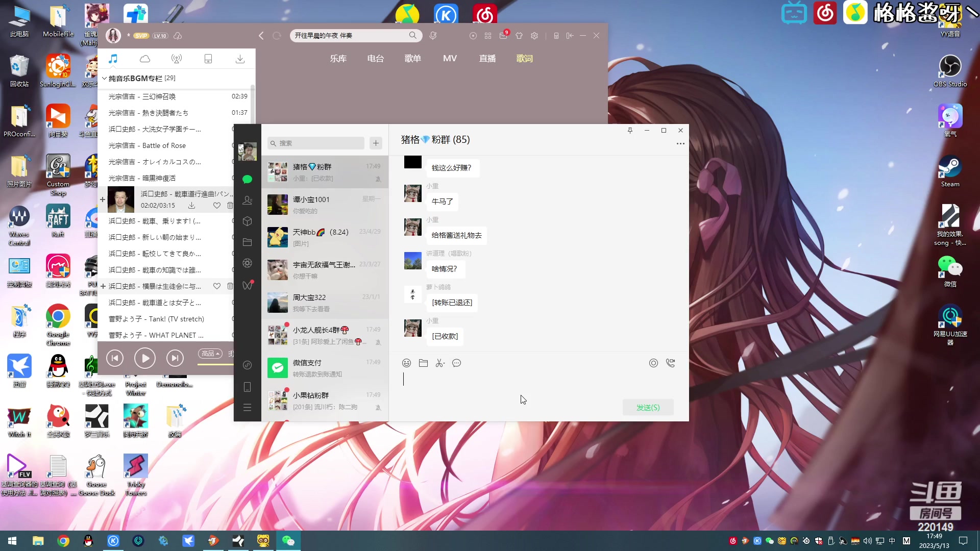Open the WeChat settings hamburger menu
The image size is (980, 551).
pos(247,408)
